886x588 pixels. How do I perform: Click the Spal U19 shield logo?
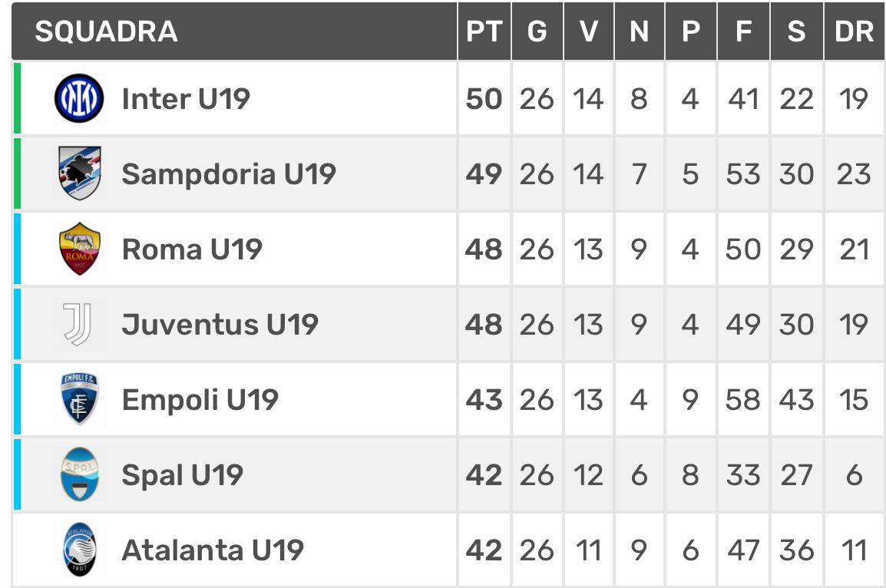point(80,474)
